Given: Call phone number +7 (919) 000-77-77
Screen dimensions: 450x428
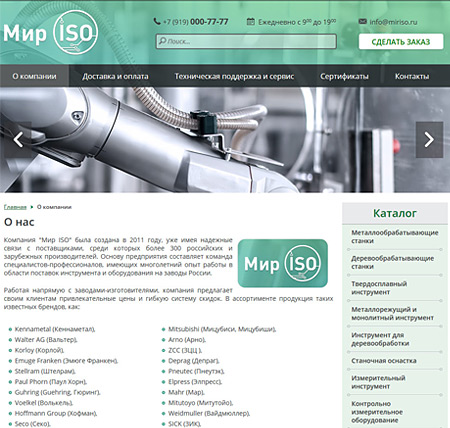Looking at the screenshot, I should pos(195,22).
